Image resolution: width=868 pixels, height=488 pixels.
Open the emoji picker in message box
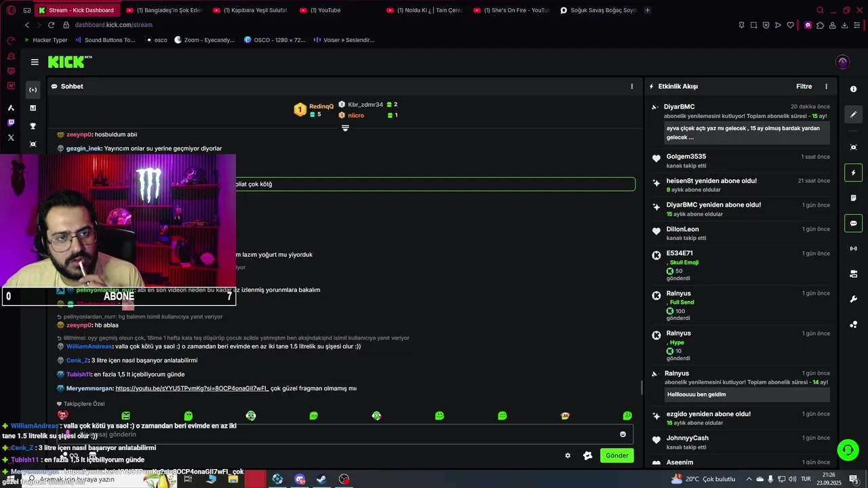(623, 434)
